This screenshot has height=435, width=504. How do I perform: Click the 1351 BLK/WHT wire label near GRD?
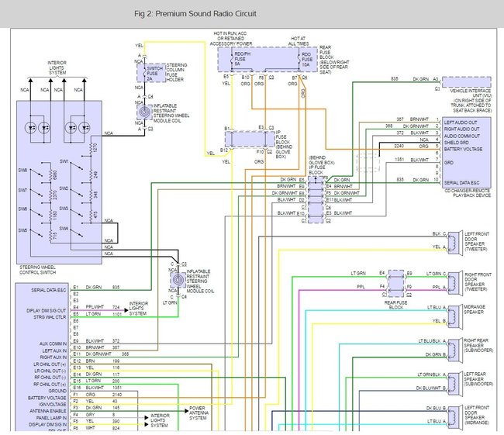pyautogui.click(x=412, y=160)
